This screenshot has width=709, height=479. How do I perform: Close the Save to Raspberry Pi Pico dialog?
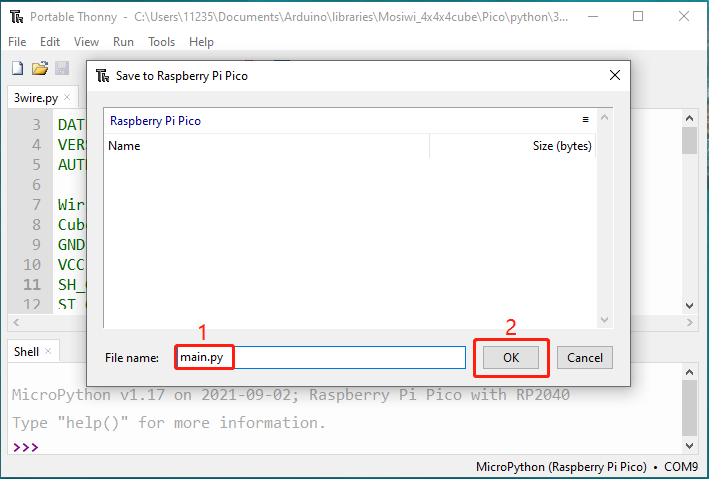614,75
